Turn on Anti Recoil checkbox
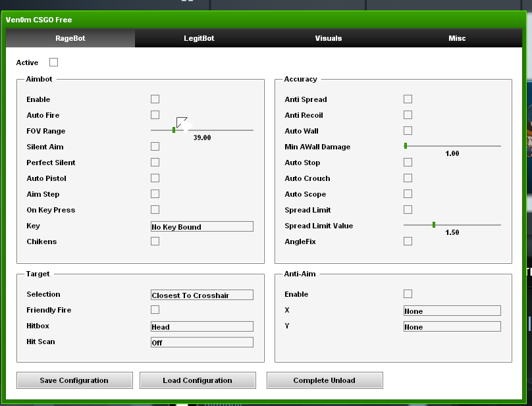The height and width of the screenshot is (406, 532). (x=408, y=115)
